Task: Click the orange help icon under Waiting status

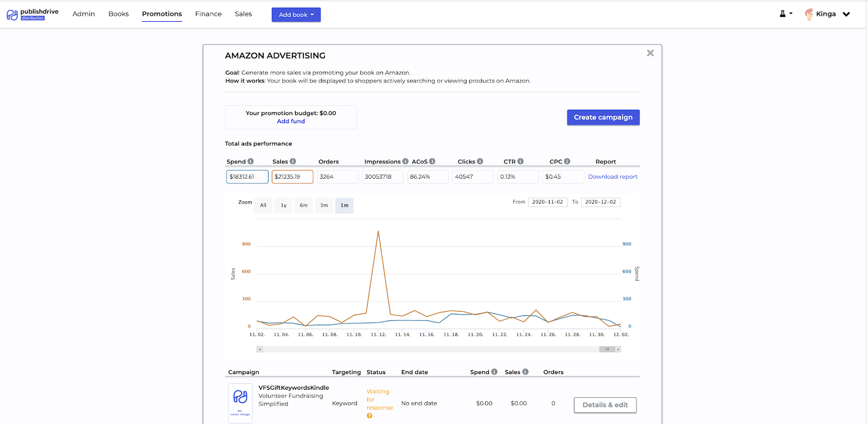Action: coord(369,416)
